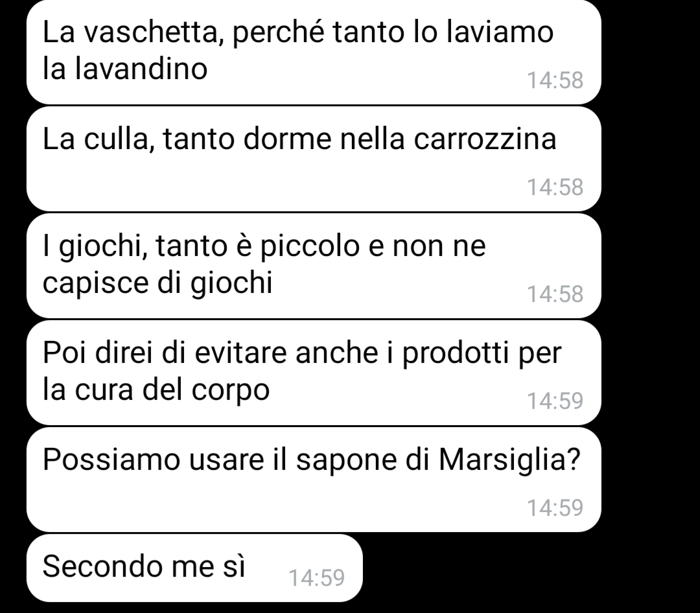
Task: Click the 14:59 timestamp on the Marsiglia message
Action: (555, 507)
